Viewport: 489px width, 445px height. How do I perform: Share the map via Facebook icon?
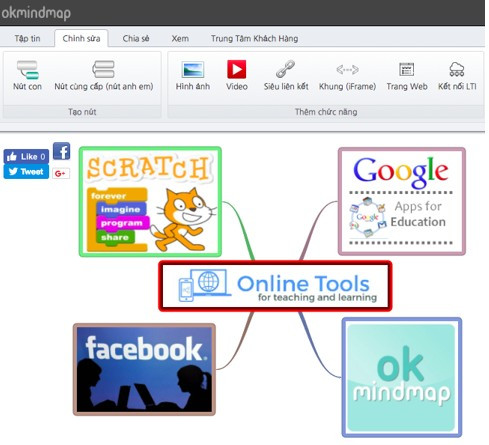[62, 151]
